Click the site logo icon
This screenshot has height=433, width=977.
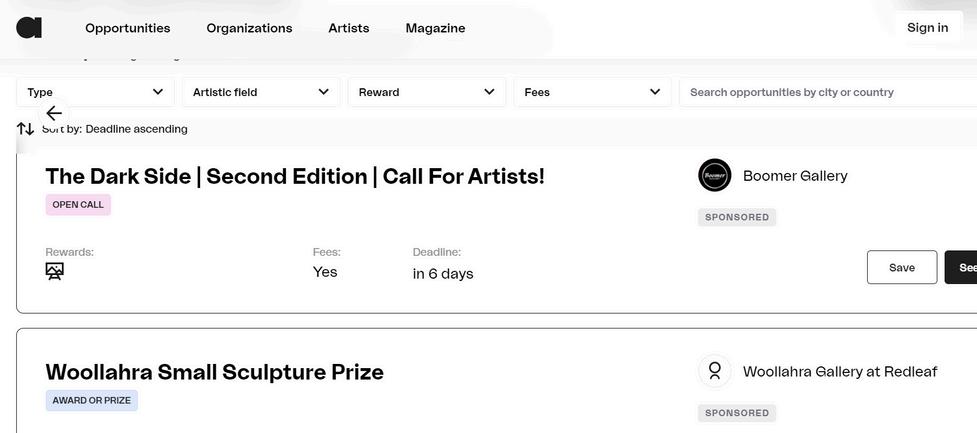pos(29,28)
